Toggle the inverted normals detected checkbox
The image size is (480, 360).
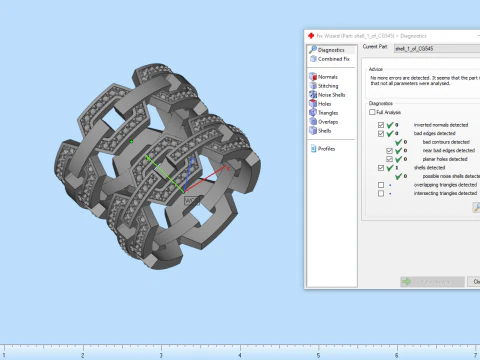pyautogui.click(x=381, y=125)
